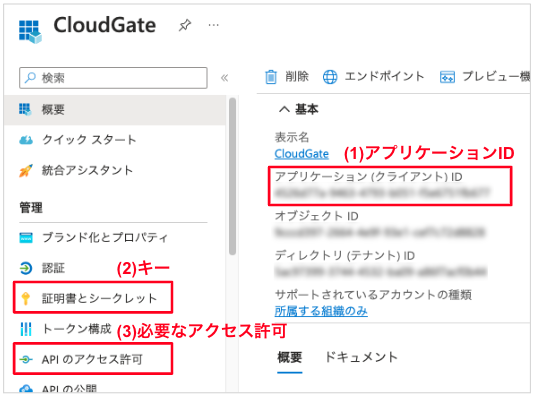Click the 統合アシスタント rocket icon
The height and width of the screenshot is (396, 536).
point(26,170)
